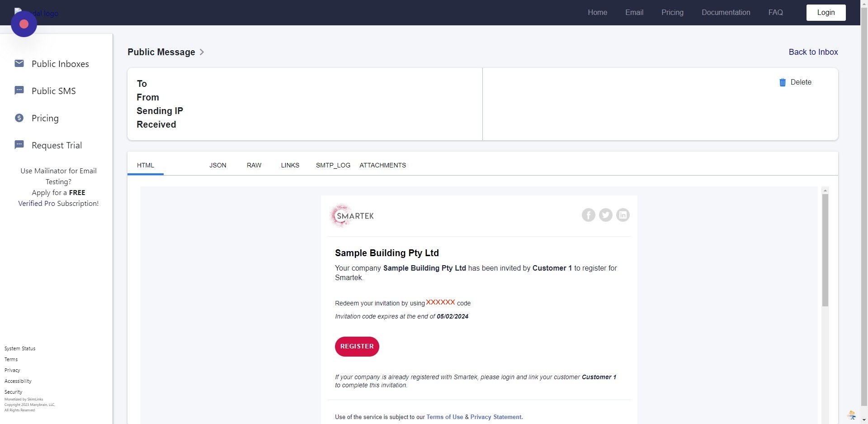Click the red REGISTER button
The width and height of the screenshot is (868, 424).
357,347
